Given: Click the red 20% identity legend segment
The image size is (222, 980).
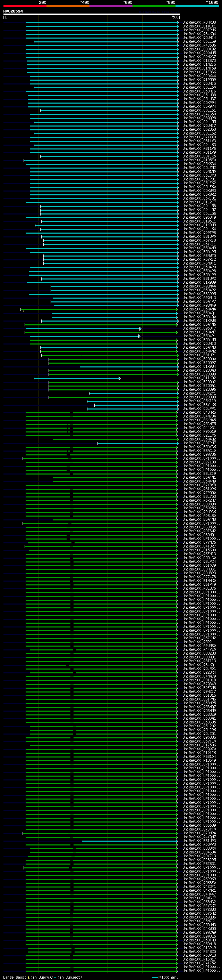Looking at the screenshot, I should tap(25, 6).
